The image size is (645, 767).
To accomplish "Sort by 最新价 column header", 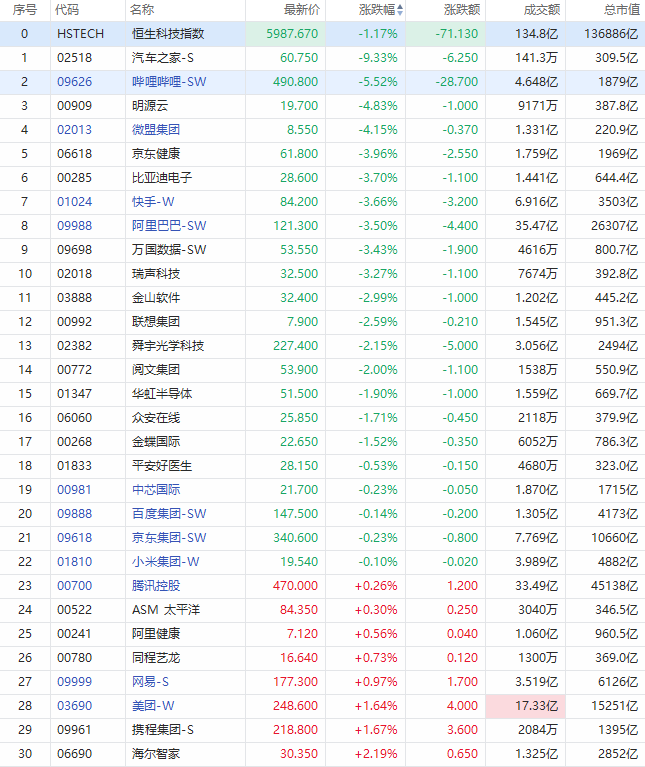I will (x=302, y=10).
